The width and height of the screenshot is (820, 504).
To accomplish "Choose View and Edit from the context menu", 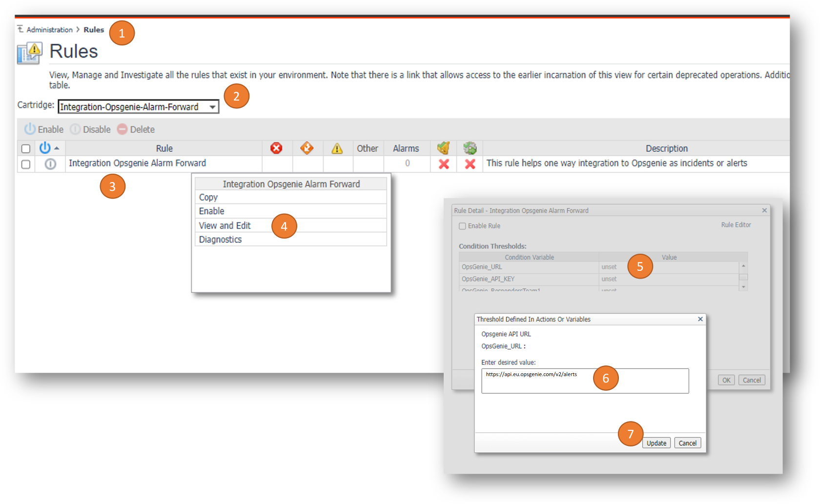I will point(225,225).
